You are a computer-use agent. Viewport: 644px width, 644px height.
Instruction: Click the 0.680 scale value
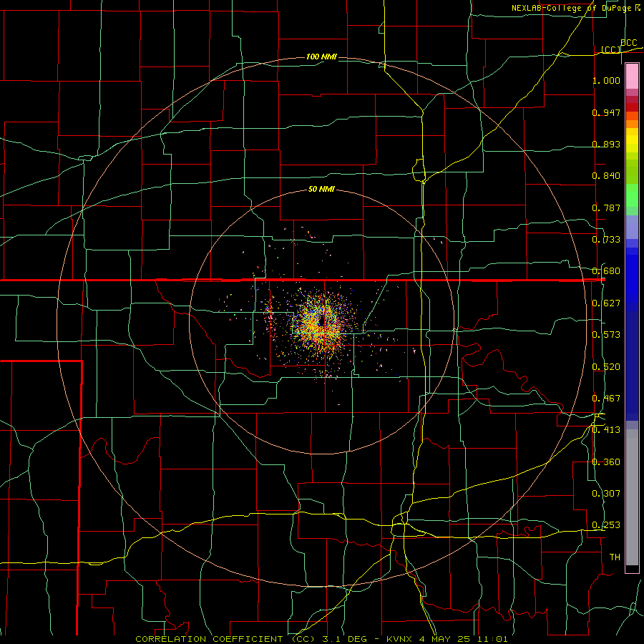[606, 271]
